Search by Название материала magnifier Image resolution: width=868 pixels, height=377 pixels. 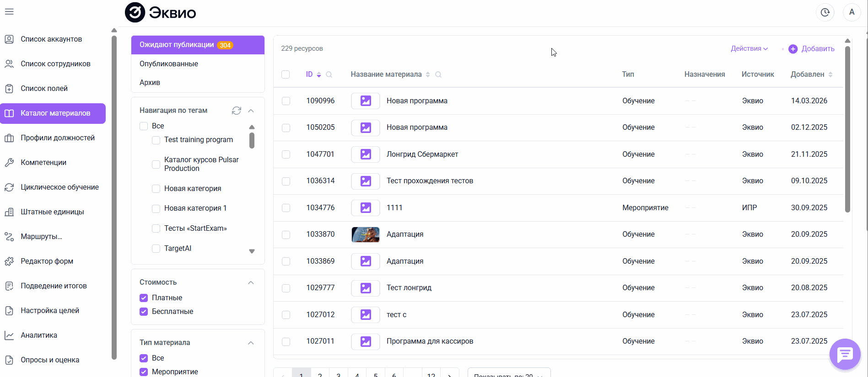point(438,74)
